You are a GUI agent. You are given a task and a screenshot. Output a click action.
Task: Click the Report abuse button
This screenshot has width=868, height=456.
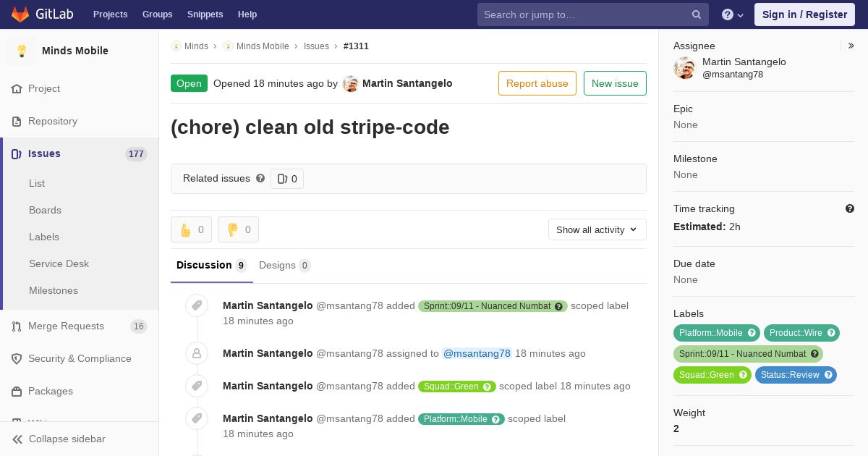[x=537, y=83]
